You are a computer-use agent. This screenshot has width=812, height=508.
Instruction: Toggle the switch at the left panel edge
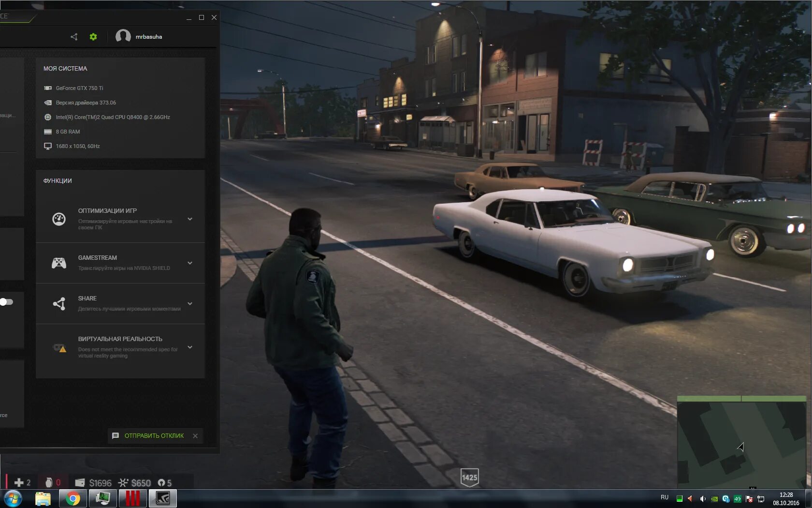tap(6, 302)
